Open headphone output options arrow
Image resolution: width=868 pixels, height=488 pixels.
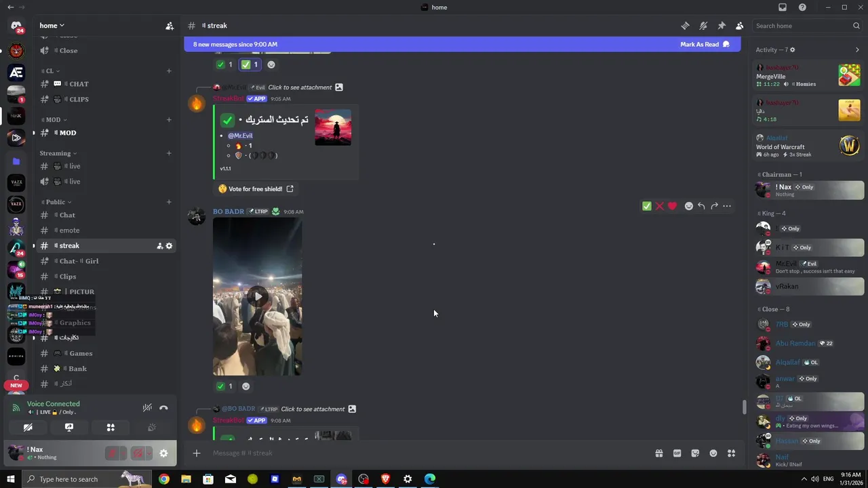coord(149,453)
